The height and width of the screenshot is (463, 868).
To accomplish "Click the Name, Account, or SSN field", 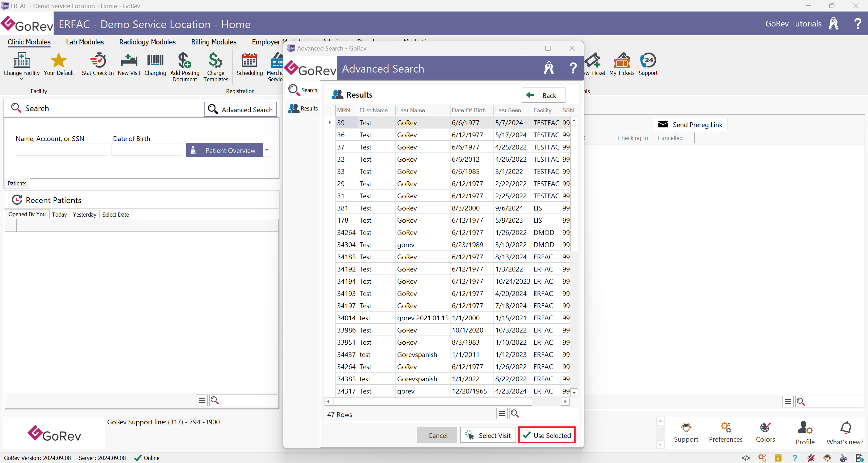I will pos(62,149).
